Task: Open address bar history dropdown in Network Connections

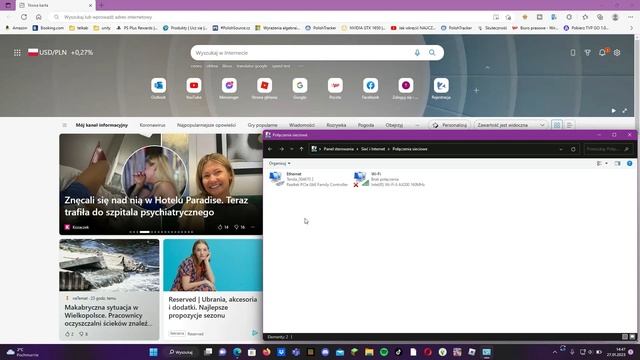Action: [x=561, y=149]
